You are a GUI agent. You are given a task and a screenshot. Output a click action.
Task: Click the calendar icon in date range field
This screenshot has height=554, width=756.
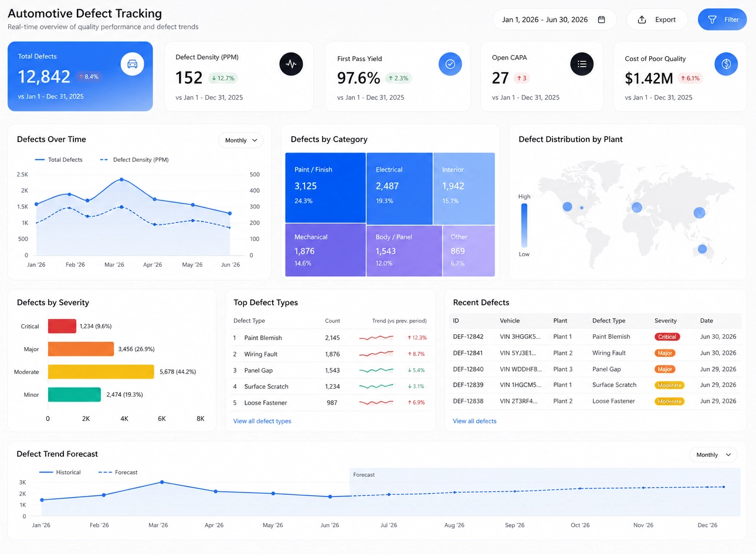pos(601,19)
